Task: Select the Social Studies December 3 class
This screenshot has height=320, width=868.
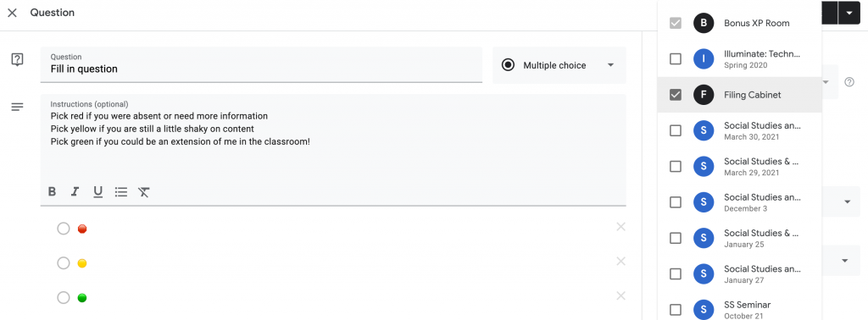Action: click(x=739, y=202)
